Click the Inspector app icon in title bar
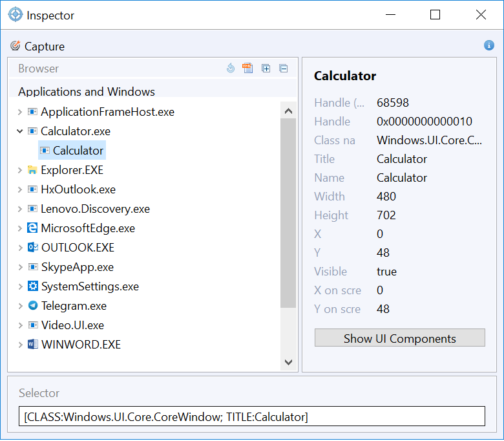Screen dimensions: 504x441 tap(15, 15)
